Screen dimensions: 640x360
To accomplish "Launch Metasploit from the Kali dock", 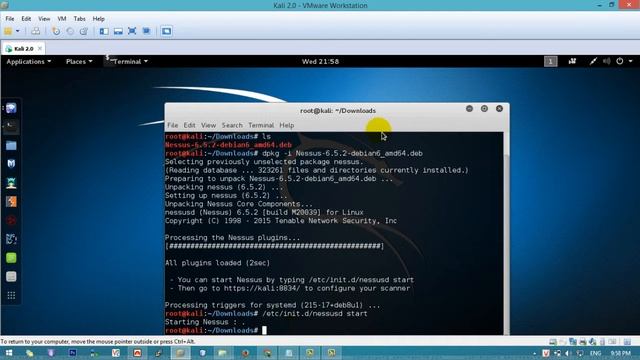I will pyautogui.click(x=11, y=164).
